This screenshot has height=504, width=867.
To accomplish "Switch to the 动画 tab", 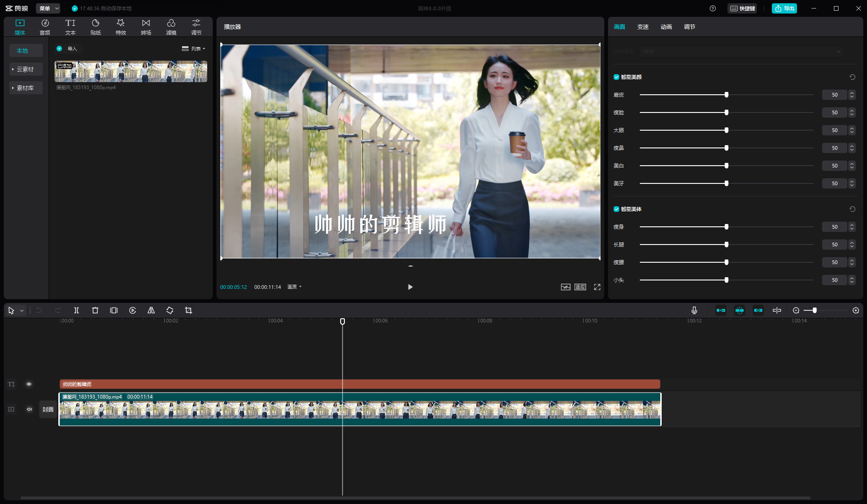I will pos(666,27).
